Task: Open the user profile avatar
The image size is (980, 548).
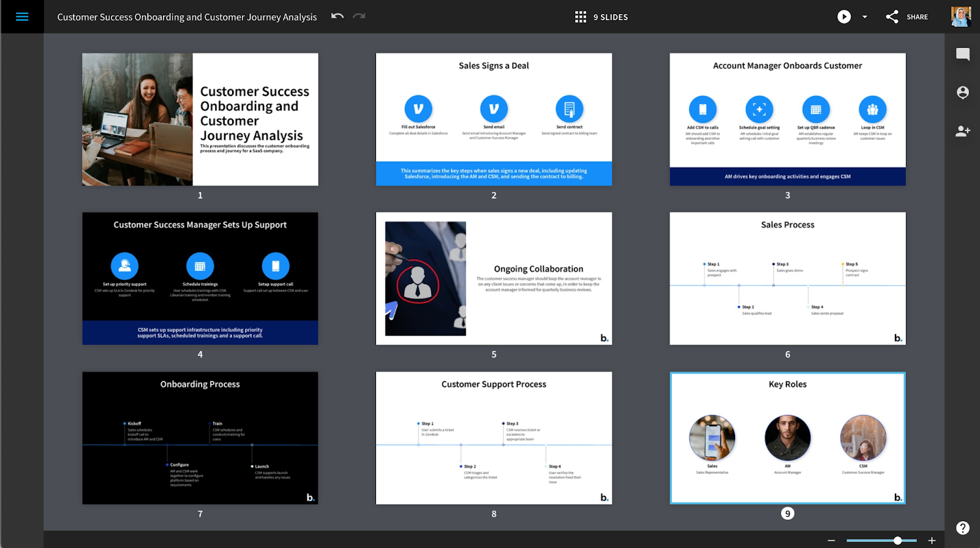Action: pyautogui.click(x=961, y=17)
